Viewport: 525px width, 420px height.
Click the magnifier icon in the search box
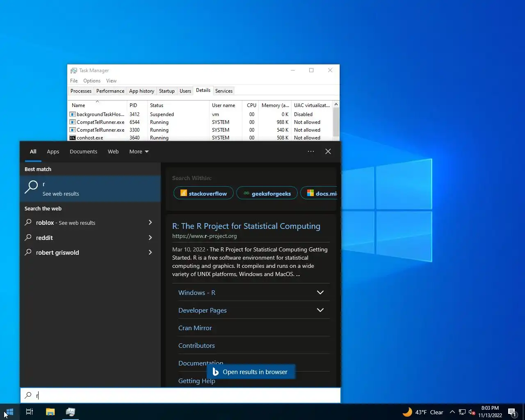[28, 395]
